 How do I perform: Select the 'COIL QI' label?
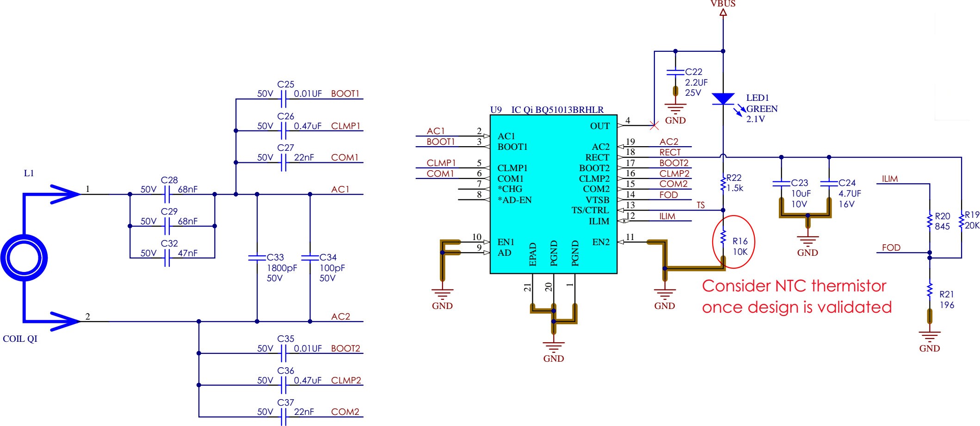click(20, 339)
